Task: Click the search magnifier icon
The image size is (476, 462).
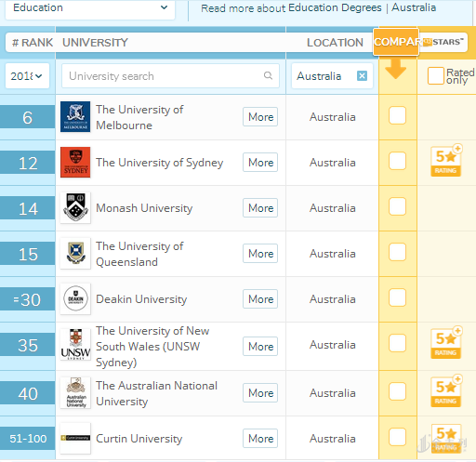Action: pos(268,75)
